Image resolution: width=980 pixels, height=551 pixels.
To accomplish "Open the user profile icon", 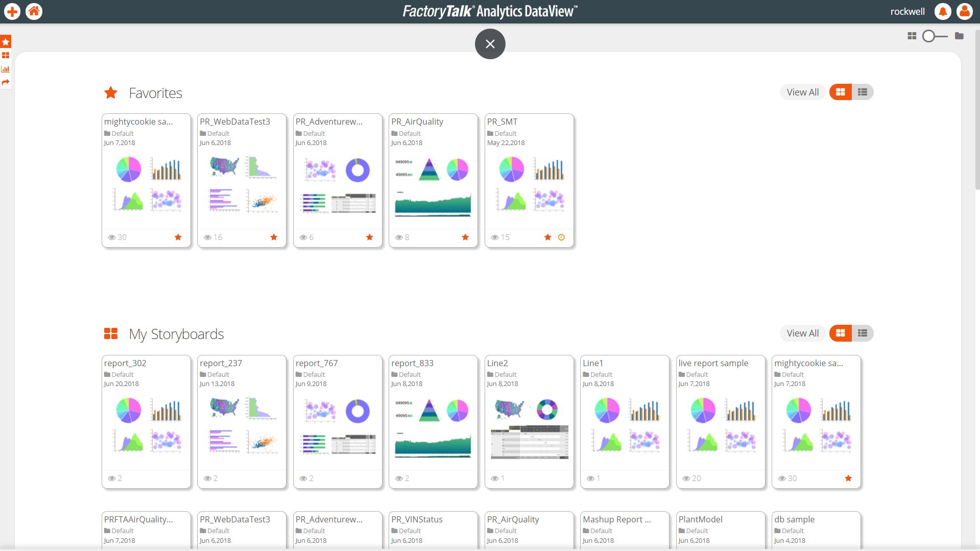I will pos(965,11).
